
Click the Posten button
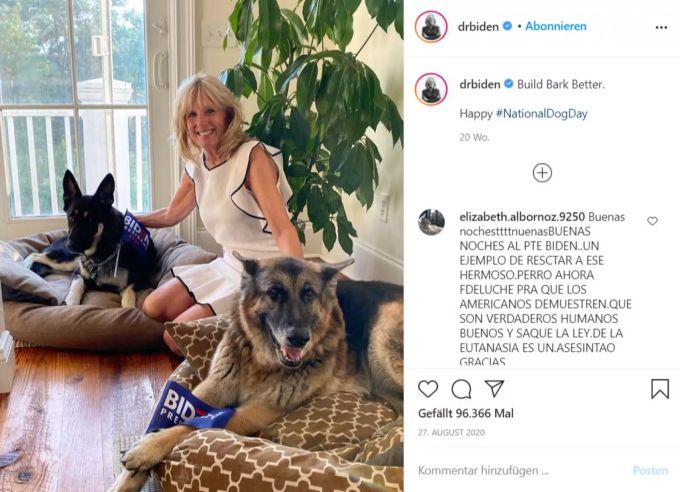click(x=650, y=470)
